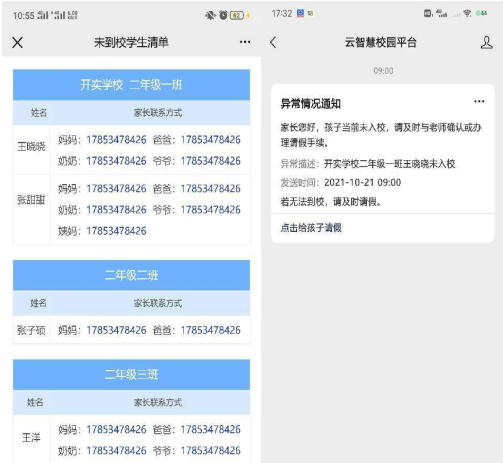Call 张子硕's 妈妈 phone number
This screenshot has height=463, width=503.
116,330
